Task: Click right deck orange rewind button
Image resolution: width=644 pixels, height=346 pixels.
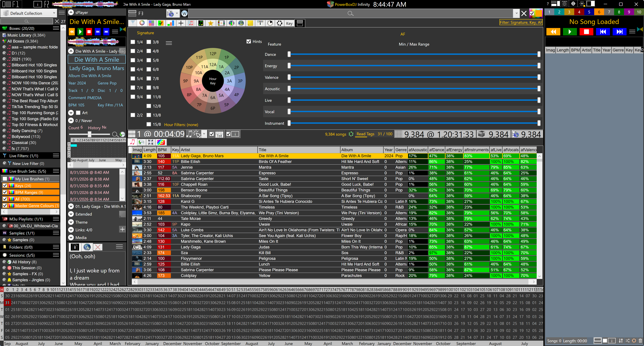Action: pyautogui.click(x=553, y=32)
